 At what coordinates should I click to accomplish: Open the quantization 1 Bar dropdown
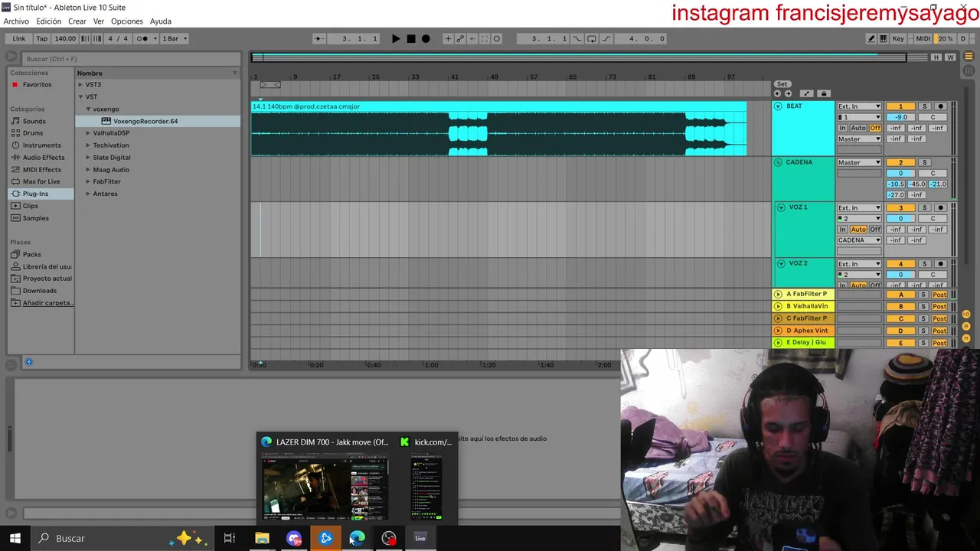[175, 39]
